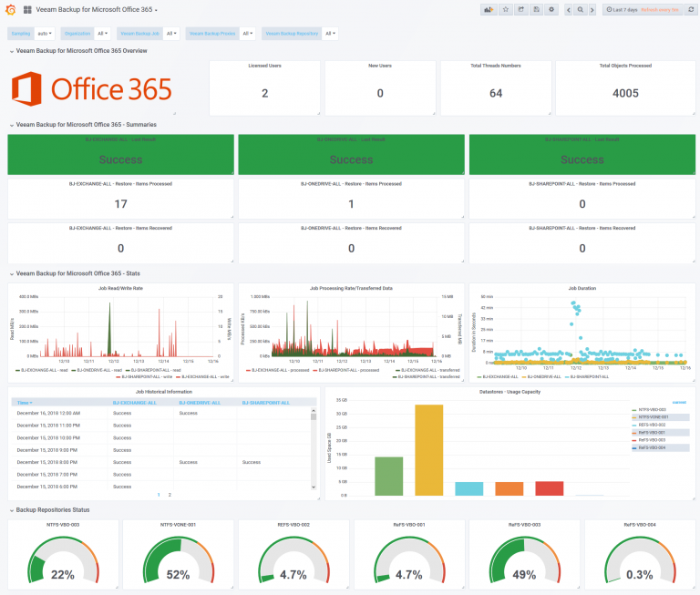This screenshot has width=700, height=595.
Task: Star this dashboard as favorite
Action: pyautogui.click(x=506, y=9)
